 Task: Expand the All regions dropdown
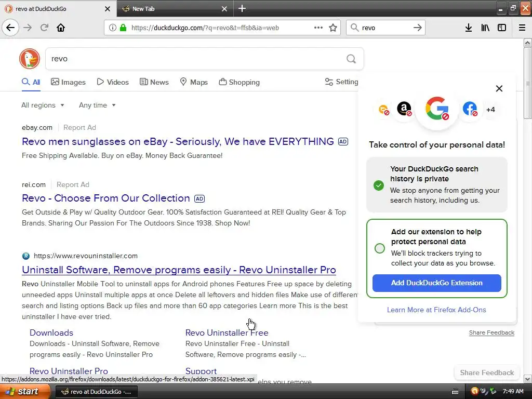coord(43,105)
